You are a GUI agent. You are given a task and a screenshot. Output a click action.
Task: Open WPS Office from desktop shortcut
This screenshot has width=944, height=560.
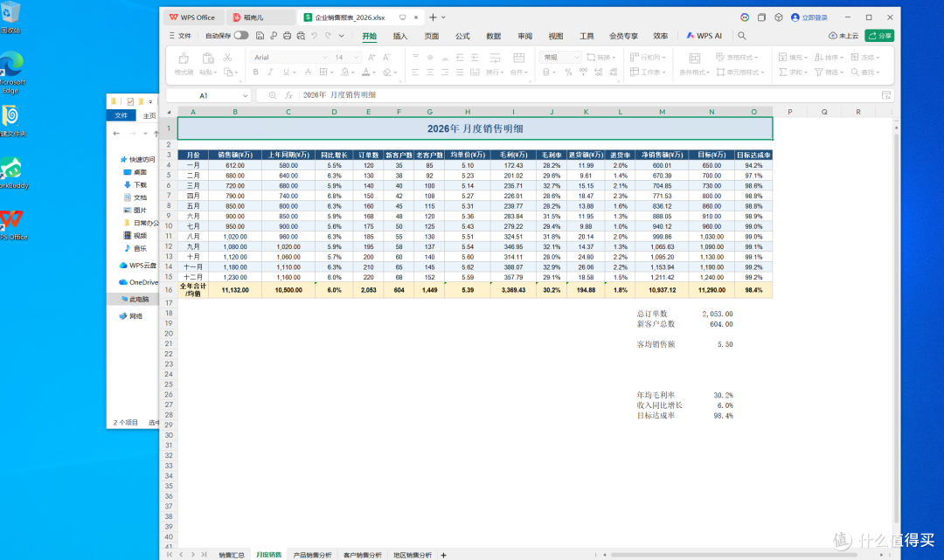[x=13, y=225]
